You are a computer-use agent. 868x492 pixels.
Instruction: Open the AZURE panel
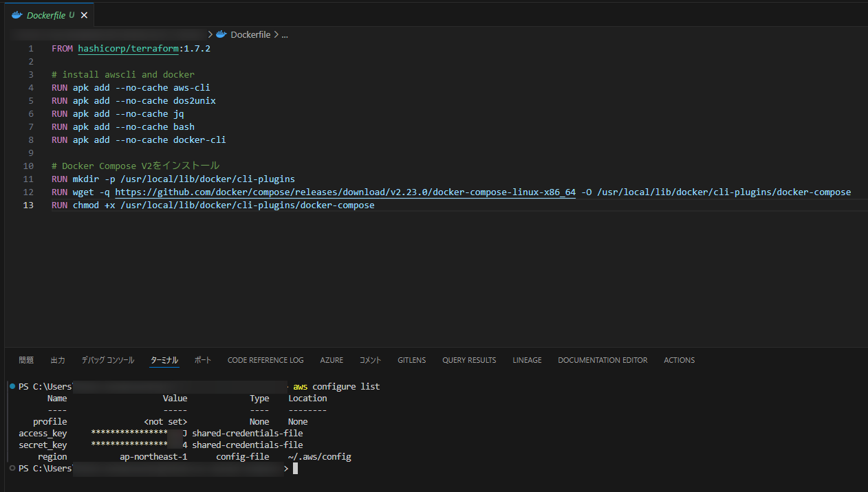[332, 359]
